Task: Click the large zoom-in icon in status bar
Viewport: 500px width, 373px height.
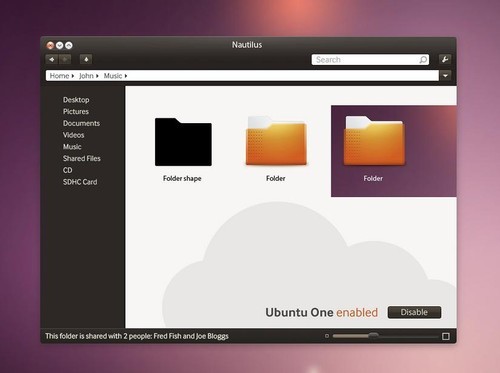Action: tap(446, 336)
